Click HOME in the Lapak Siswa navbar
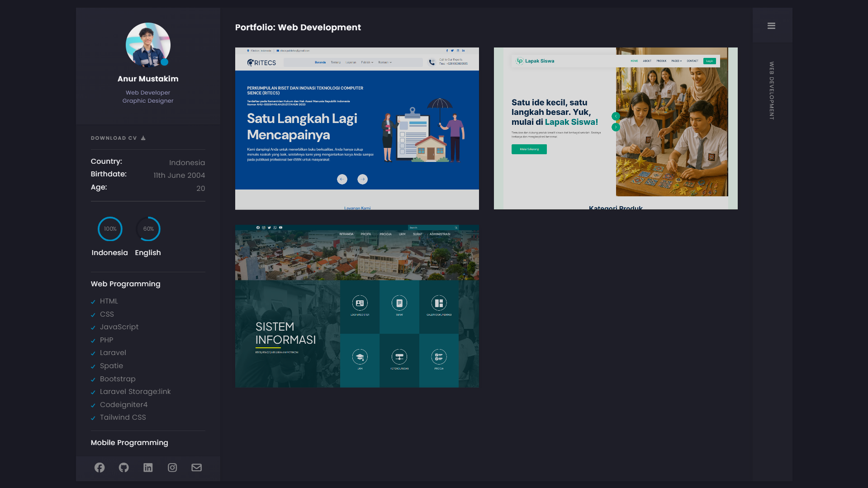The width and height of the screenshot is (868, 488). pos(634,61)
